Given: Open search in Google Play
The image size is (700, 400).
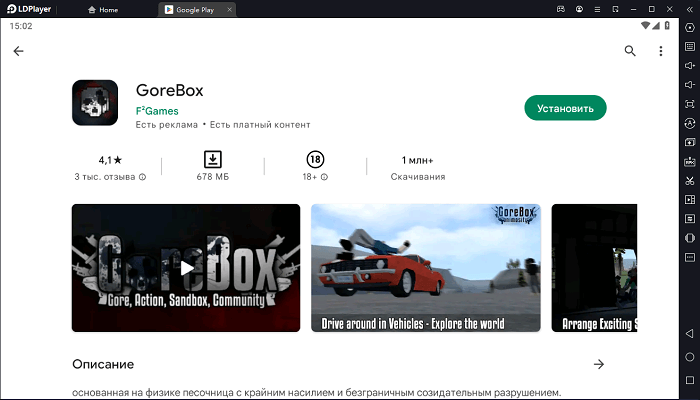Looking at the screenshot, I should coord(630,51).
